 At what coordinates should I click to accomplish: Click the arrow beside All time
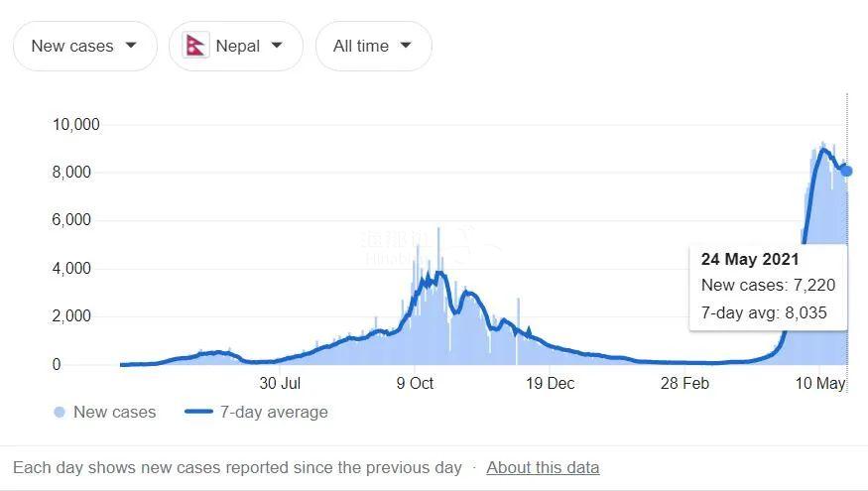[406, 45]
